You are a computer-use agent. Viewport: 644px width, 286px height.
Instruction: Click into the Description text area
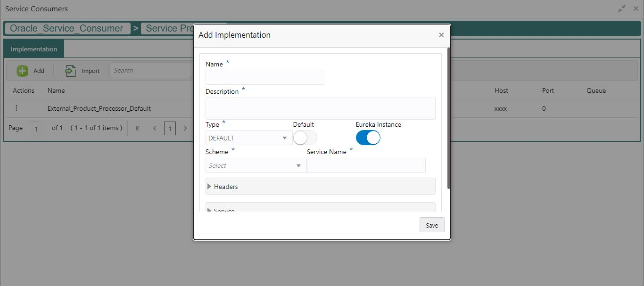coord(321,108)
